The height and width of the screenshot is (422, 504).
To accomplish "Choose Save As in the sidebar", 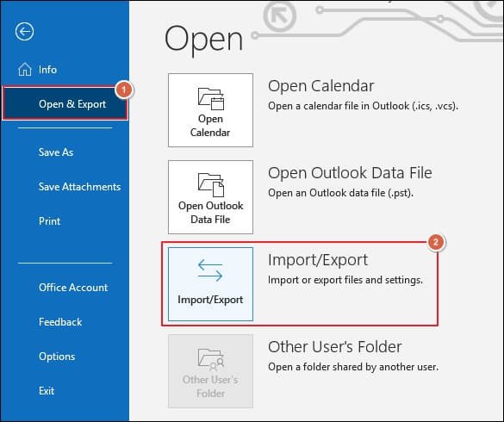I will point(56,152).
